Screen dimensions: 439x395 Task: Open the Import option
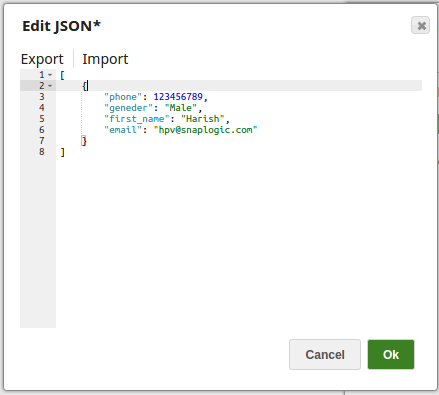pos(105,59)
